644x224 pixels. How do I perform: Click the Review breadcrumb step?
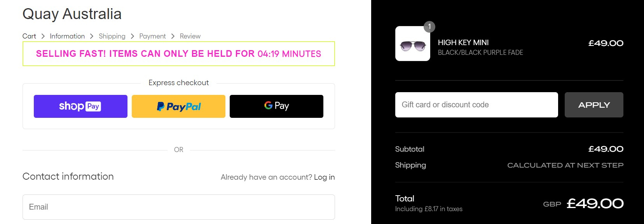tap(190, 36)
